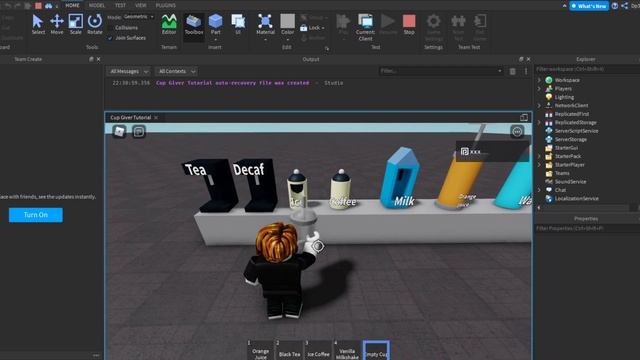Open the UI insert tool
Screen dimensions: 640x360
238,21
